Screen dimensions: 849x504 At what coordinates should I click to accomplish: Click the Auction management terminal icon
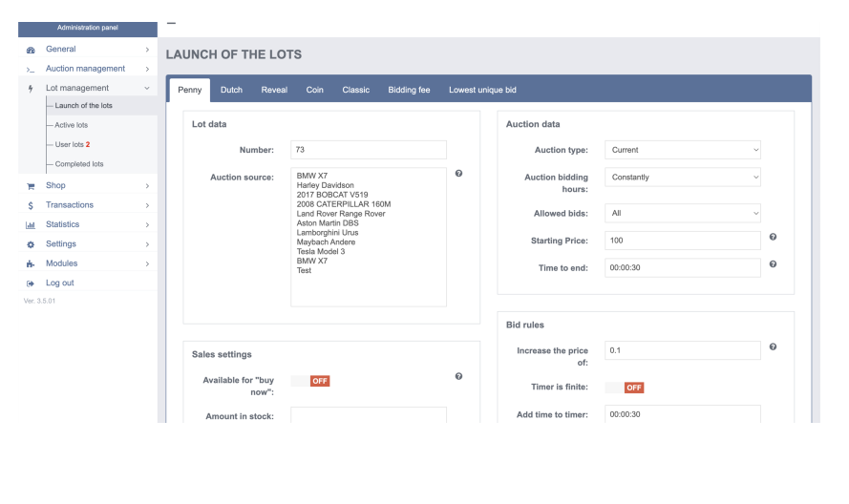tap(31, 70)
